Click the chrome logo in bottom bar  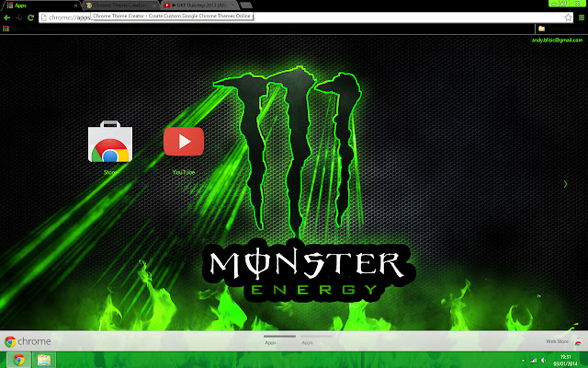click(x=28, y=341)
